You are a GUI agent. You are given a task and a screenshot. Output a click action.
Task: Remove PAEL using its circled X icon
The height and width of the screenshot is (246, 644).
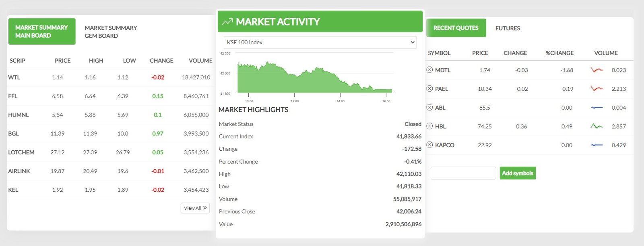(x=429, y=89)
